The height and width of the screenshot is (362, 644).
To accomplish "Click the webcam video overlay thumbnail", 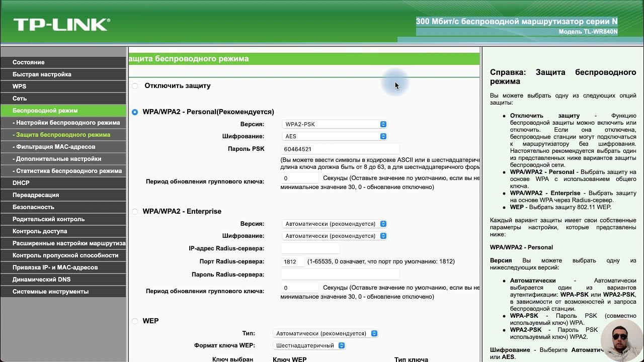I will [622, 340].
